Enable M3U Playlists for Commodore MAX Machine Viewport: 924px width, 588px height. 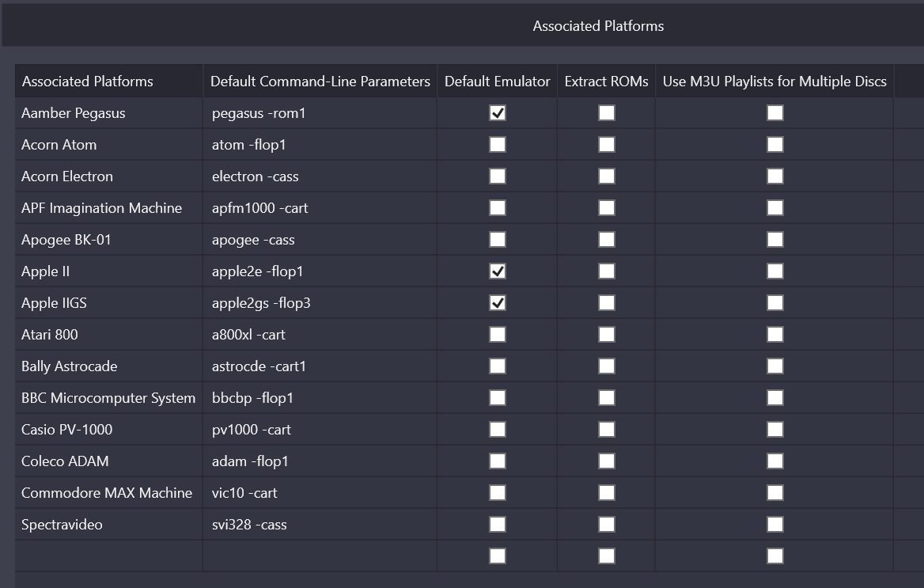(x=775, y=493)
